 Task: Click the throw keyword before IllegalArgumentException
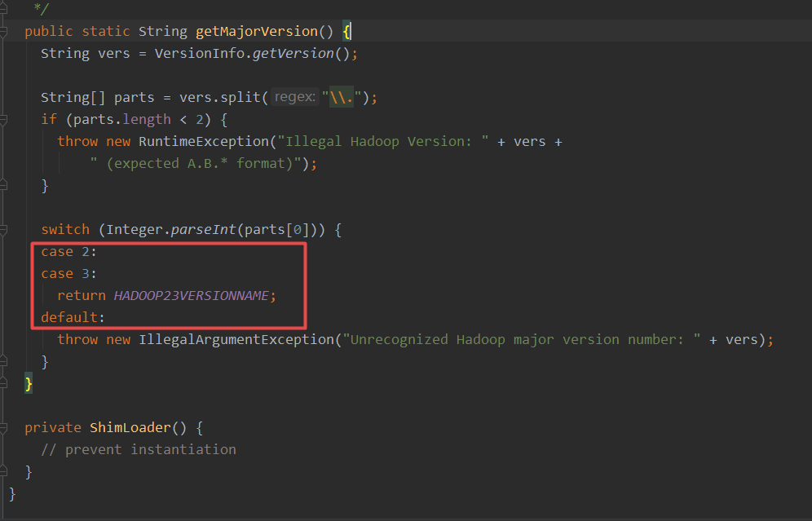pos(77,339)
